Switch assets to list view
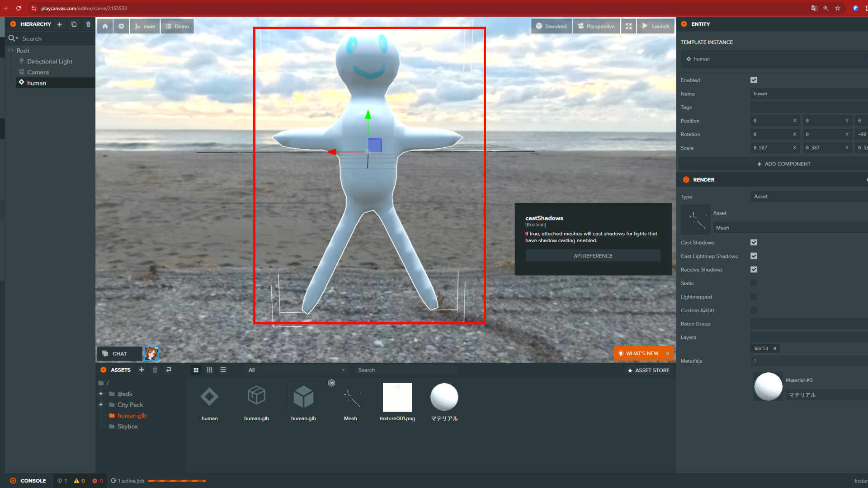This screenshot has height=488, width=868. coord(223,370)
